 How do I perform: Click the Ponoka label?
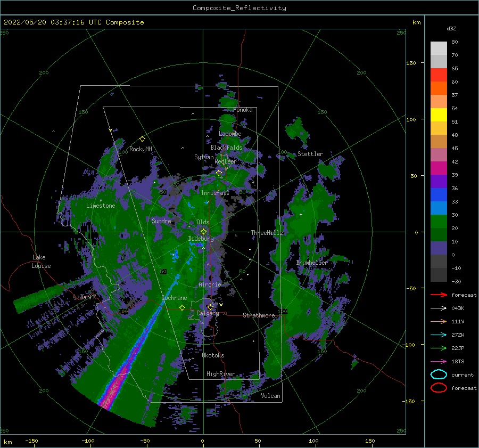(243, 110)
